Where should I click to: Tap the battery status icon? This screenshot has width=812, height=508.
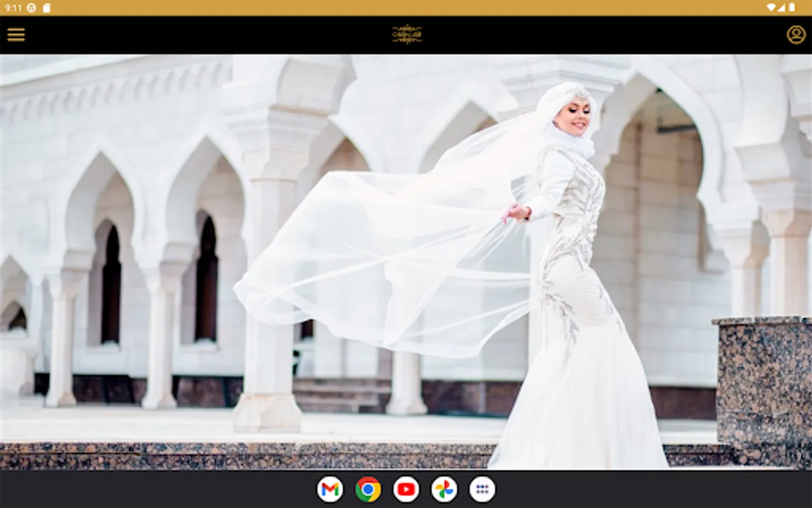point(792,8)
